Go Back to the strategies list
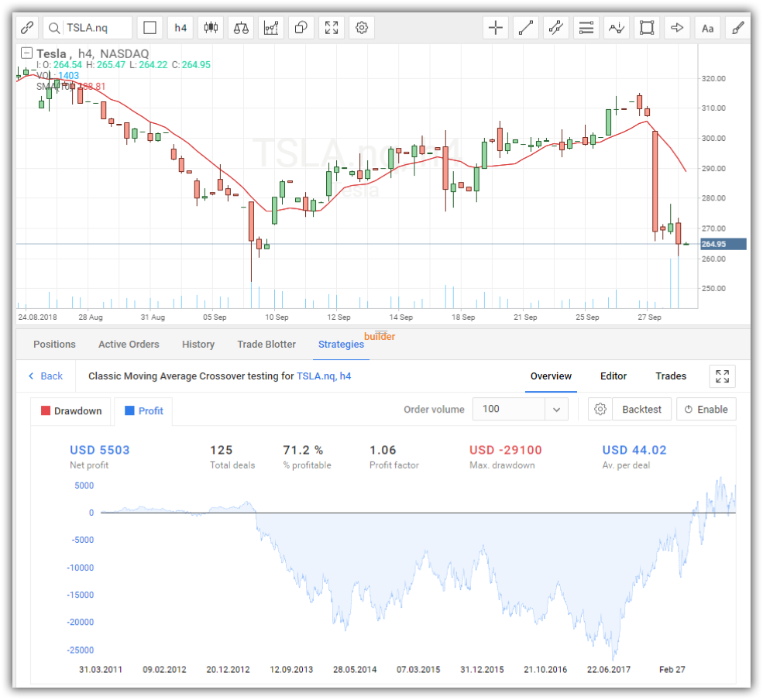The width and height of the screenshot is (763, 700). (x=46, y=376)
